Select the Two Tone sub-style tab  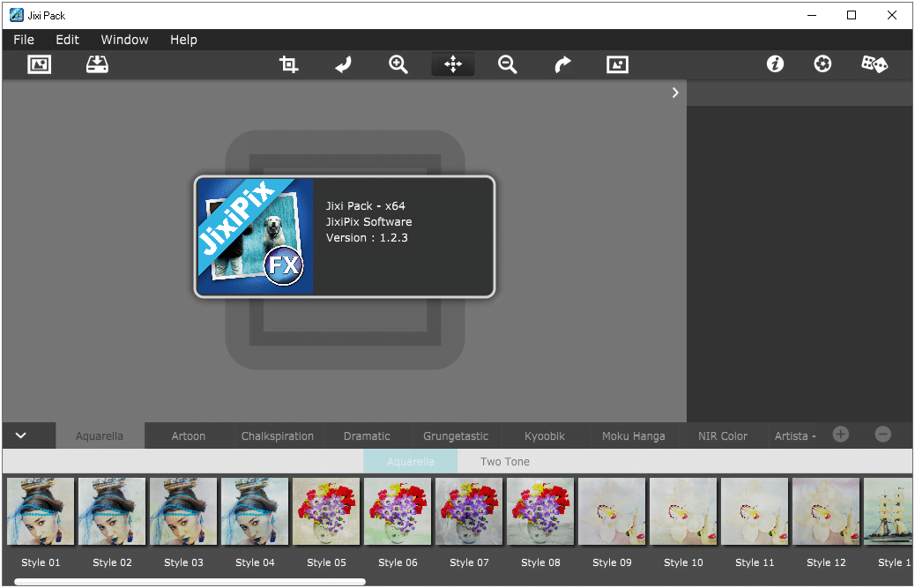point(505,461)
